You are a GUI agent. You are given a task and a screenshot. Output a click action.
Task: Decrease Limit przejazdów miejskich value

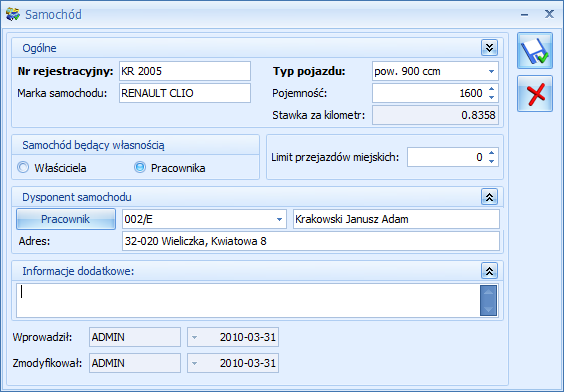coord(491,161)
